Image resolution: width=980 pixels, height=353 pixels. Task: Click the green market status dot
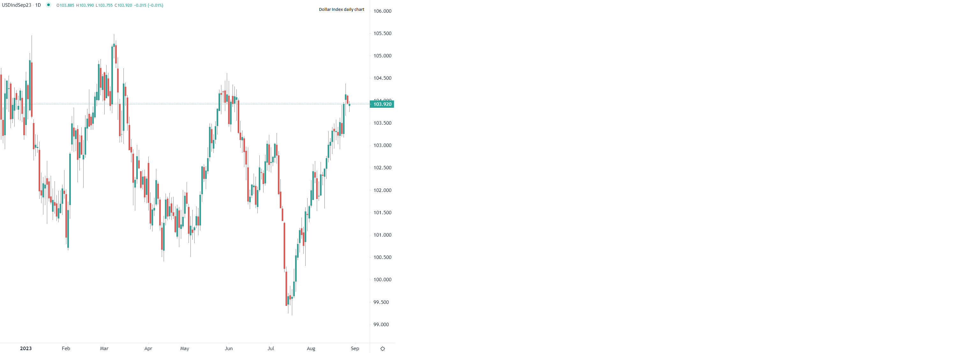(x=48, y=5)
